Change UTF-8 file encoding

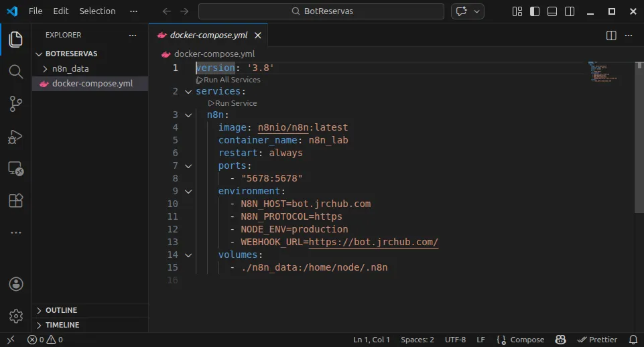click(455, 340)
